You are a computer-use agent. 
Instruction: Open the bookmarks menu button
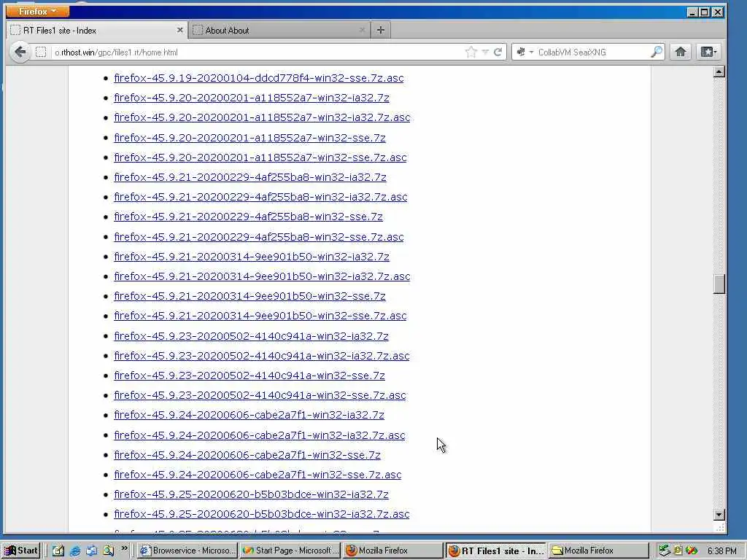tap(708, 52)
